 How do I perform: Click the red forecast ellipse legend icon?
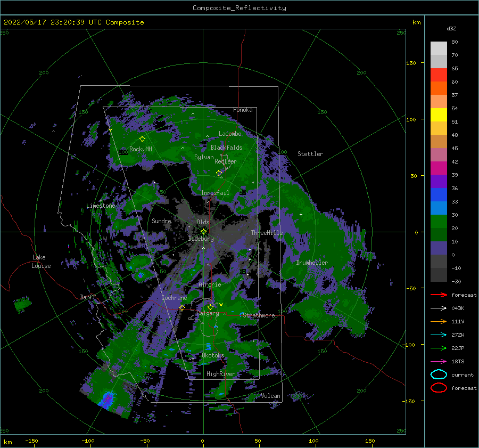click(x=439, y=388)
